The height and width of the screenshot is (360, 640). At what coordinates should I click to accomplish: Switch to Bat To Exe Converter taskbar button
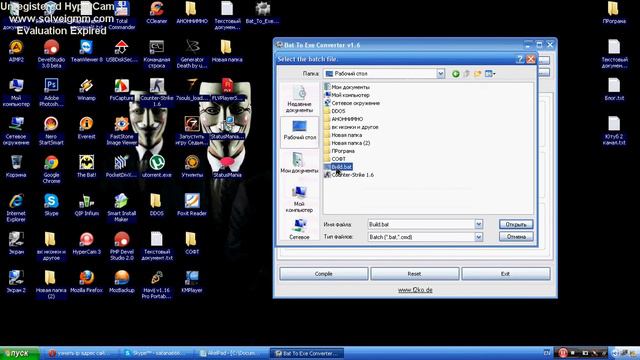pyautogui.click(x=307, y=353)
